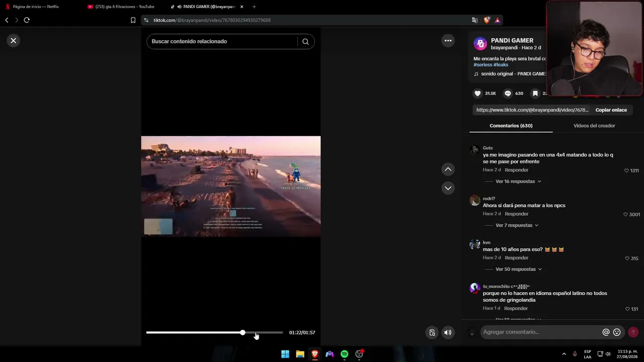Open a new browser tab

coord(254,7)
